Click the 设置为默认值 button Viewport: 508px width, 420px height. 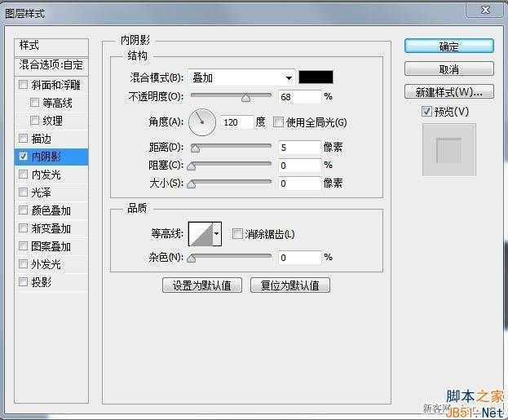(202, 285)
